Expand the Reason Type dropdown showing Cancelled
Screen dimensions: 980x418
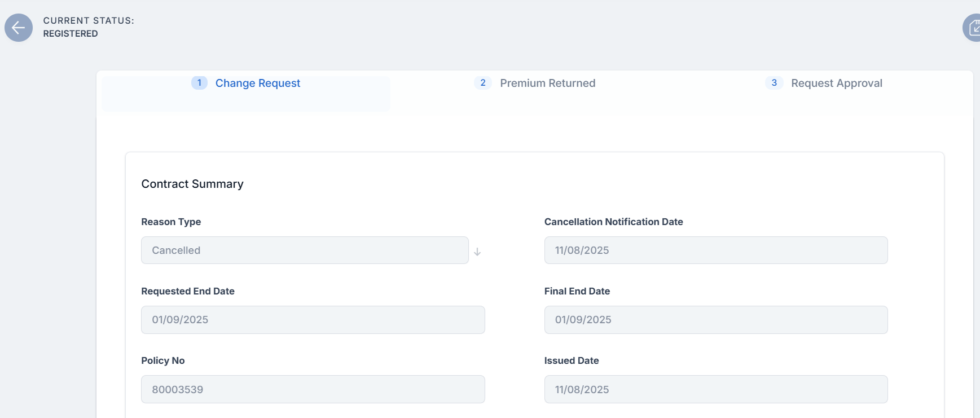(x=304, y=250)
